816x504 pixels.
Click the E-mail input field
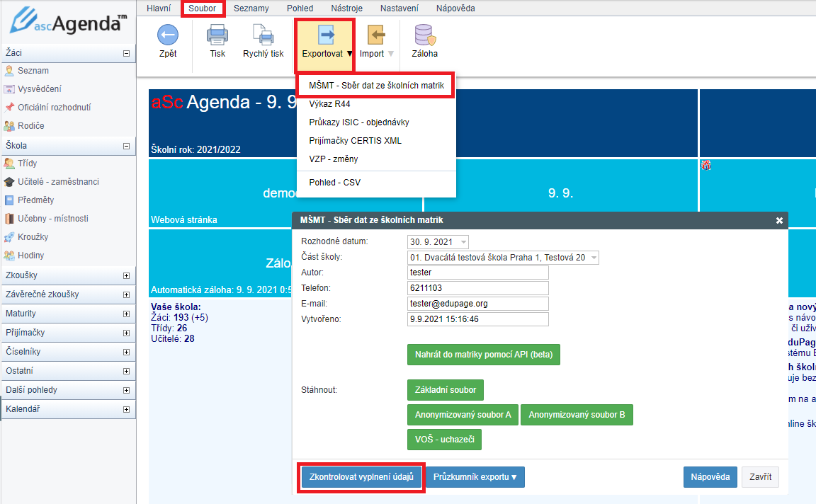pyautogui.click(x=477, y=304)
